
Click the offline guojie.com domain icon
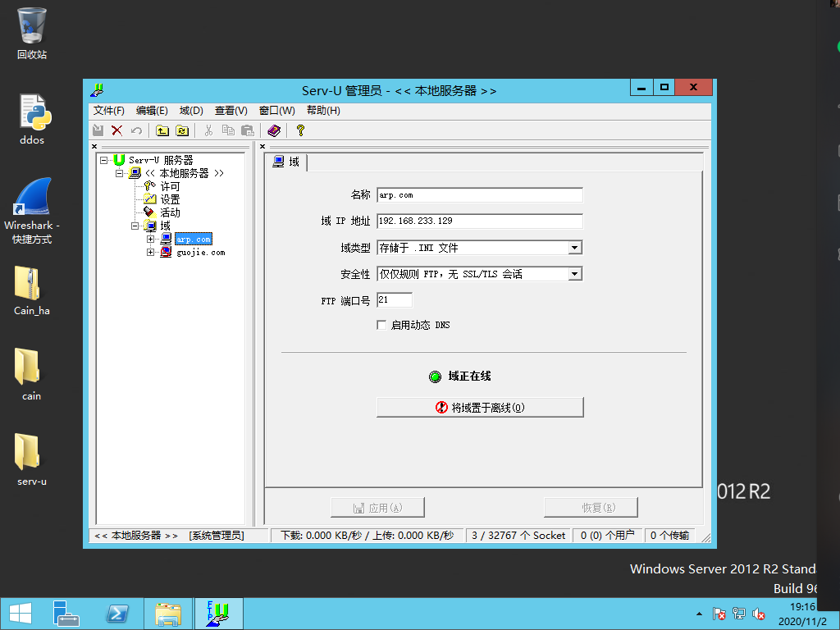click(x=166, y=252)
